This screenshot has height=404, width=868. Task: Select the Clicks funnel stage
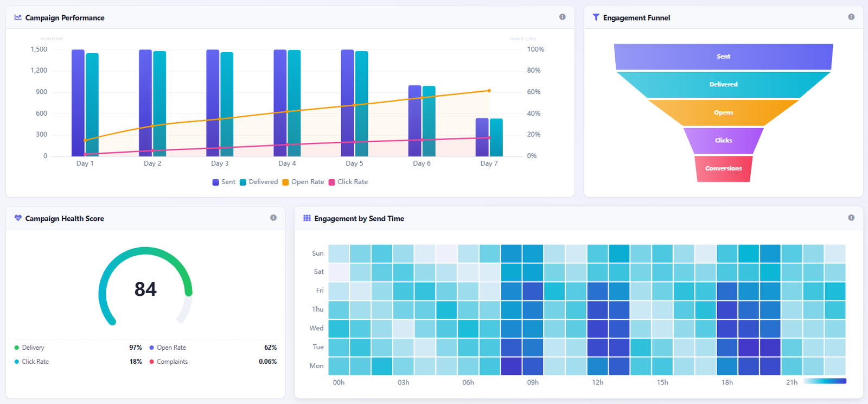coord(724,141)
